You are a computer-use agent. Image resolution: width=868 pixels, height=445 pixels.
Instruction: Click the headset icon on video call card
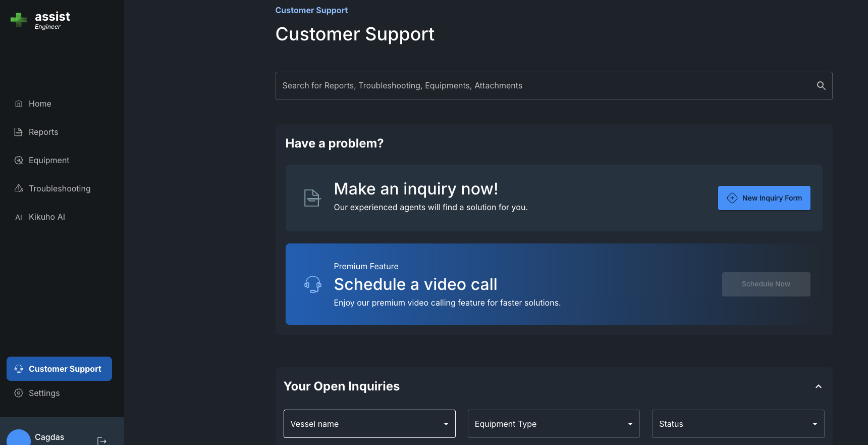tap(312, 284)
